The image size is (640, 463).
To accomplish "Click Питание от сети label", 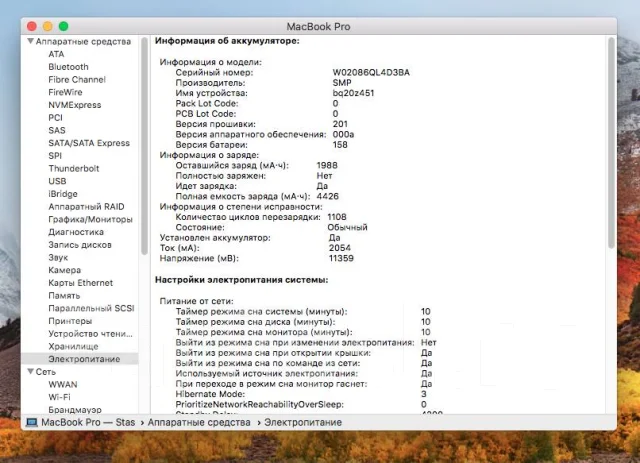I will [x=196, y=301].
